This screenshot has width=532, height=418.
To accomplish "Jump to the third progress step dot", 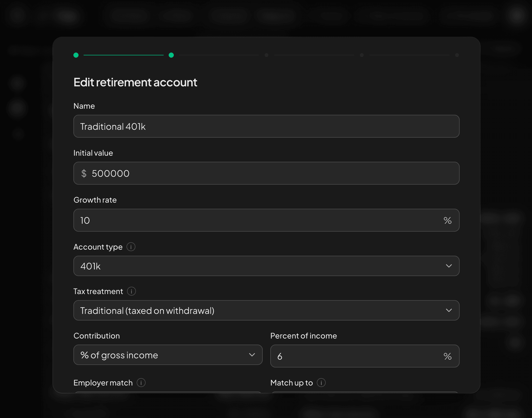I will click(x=267, y=55).
